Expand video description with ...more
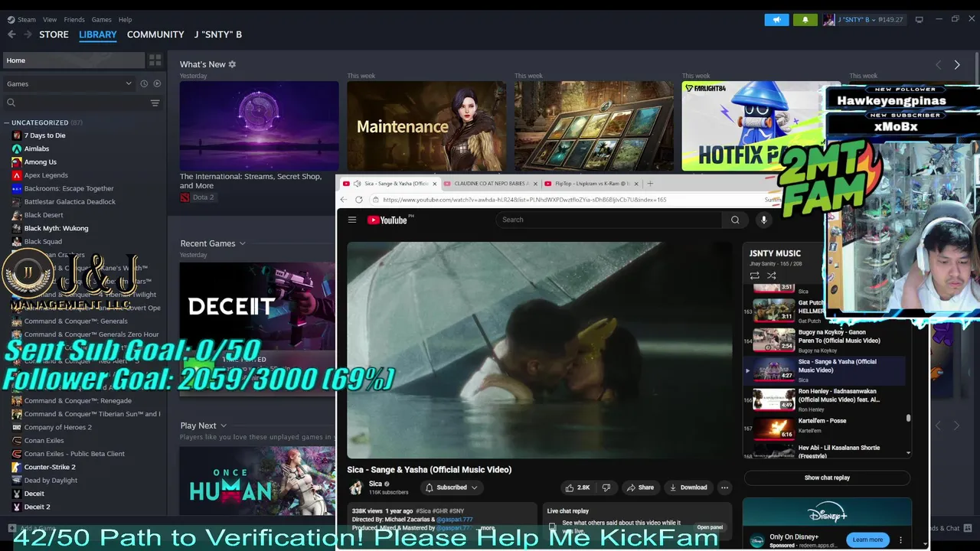 click(x=485, y=528)
